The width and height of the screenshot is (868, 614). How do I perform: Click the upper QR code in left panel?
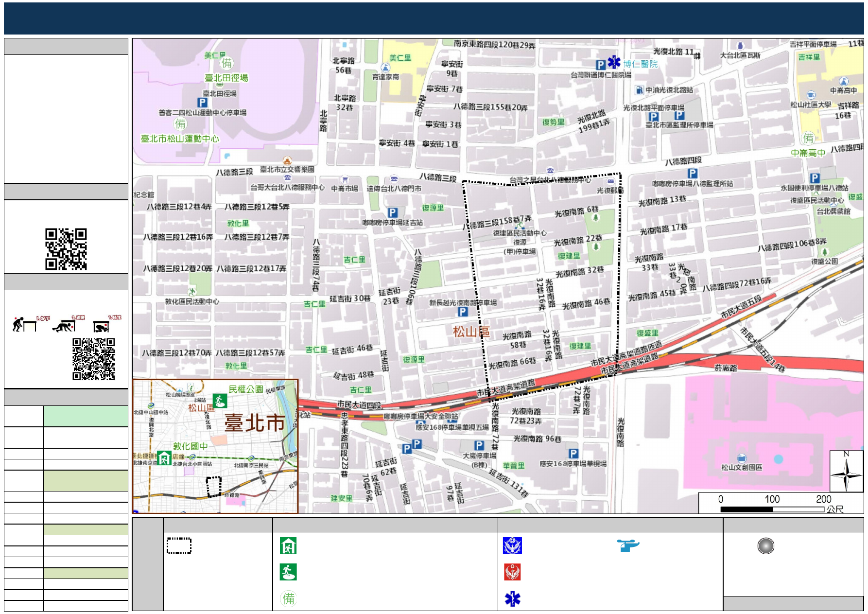[66, 249]
